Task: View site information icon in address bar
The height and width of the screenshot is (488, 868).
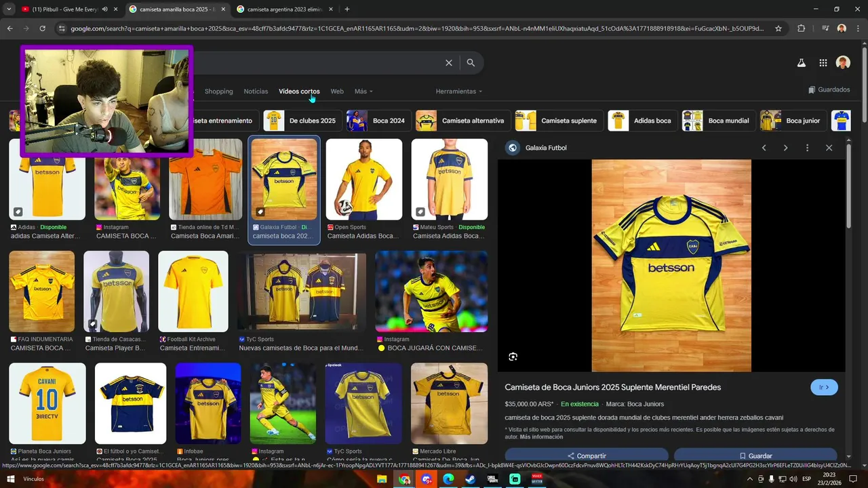Action: [x=62, y=28]
